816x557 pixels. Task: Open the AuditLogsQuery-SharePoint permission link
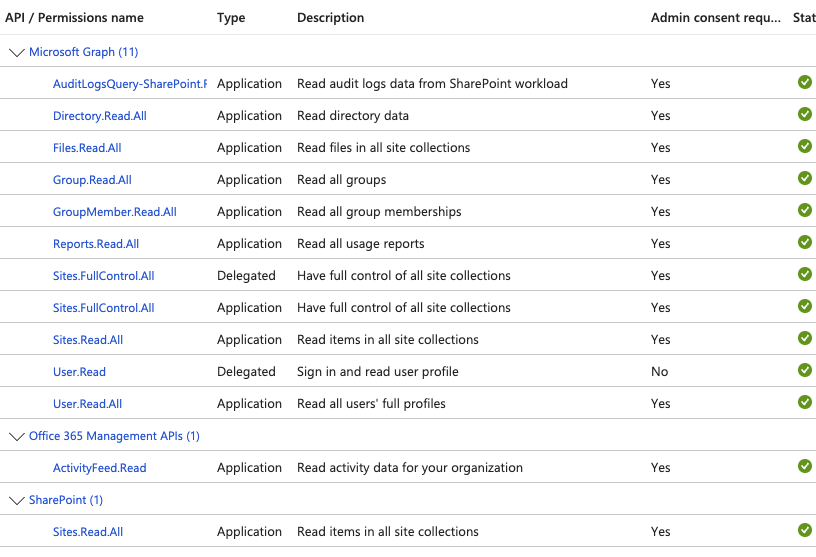(x=130, y=84)
